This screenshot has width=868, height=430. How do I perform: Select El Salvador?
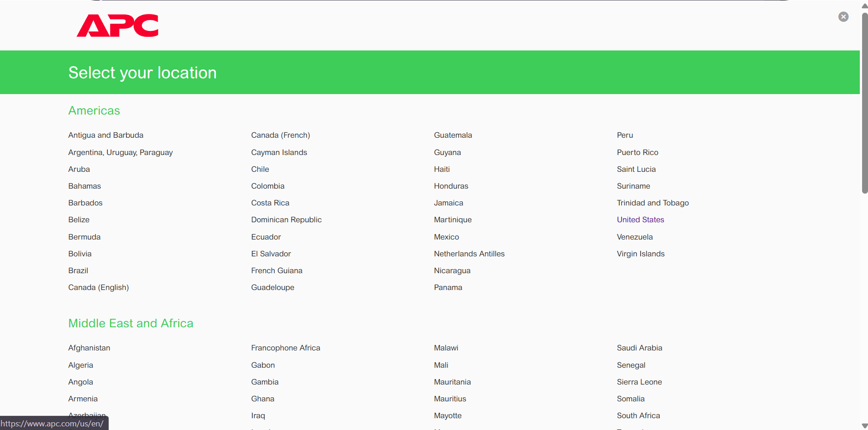pos(271,254)
